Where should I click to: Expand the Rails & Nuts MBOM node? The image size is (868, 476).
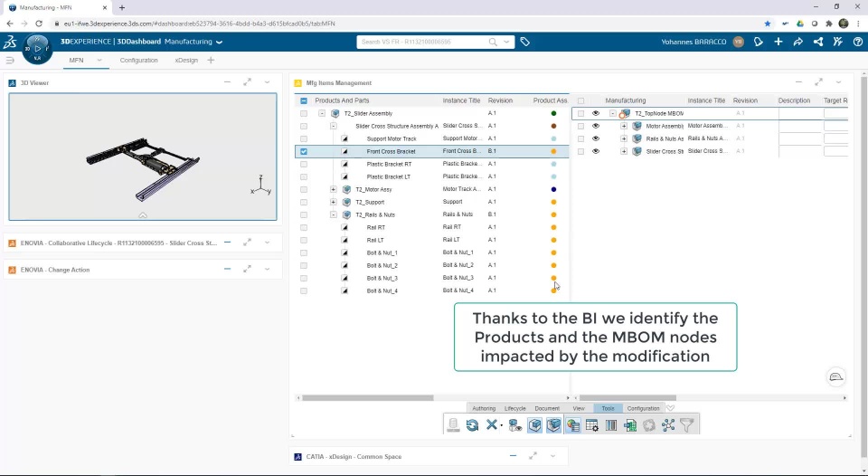624,138
